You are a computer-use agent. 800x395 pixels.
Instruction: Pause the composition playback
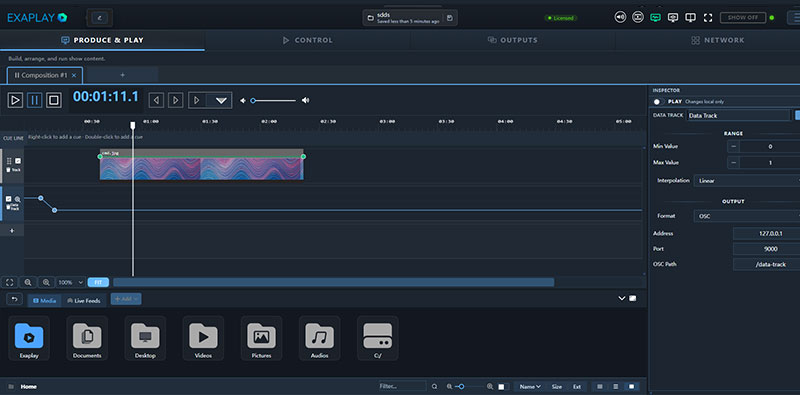35,100
